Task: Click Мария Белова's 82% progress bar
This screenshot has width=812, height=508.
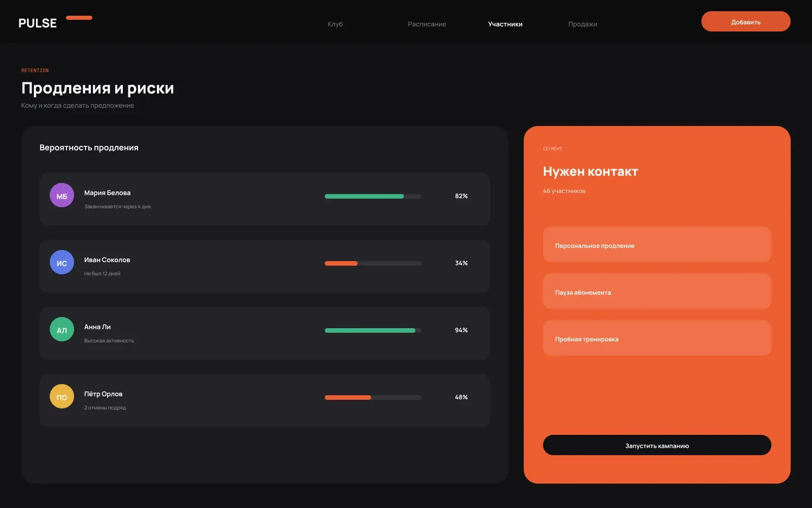Action: pos(373,196)
